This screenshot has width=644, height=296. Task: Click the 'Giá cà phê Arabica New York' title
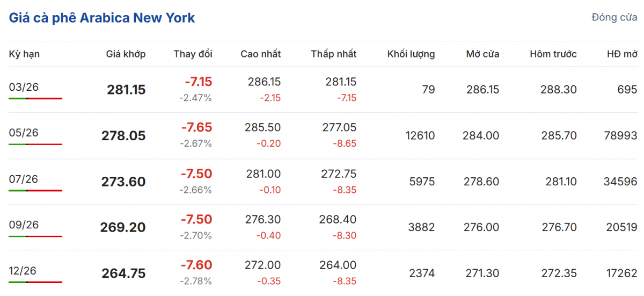tap(102, 18)
